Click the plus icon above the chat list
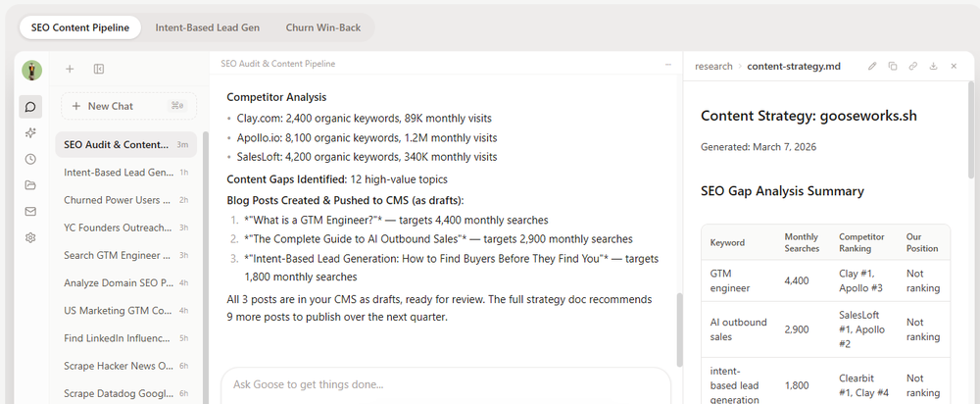980x404 pixels. (x=70, y=69)
